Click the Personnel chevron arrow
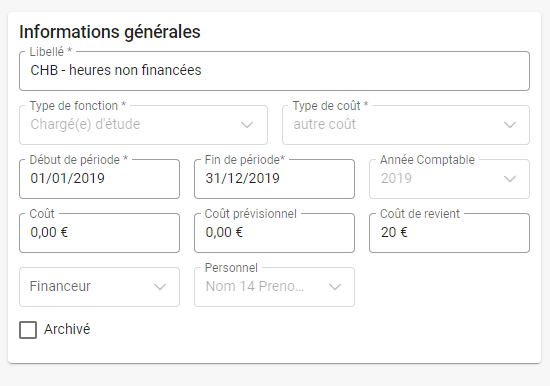 coord(335,287)
